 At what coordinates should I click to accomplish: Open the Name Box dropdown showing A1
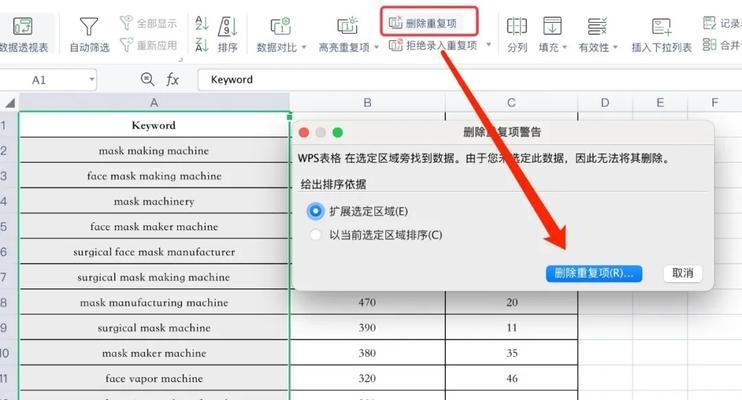pyautogui.click(x=92, y=80)
